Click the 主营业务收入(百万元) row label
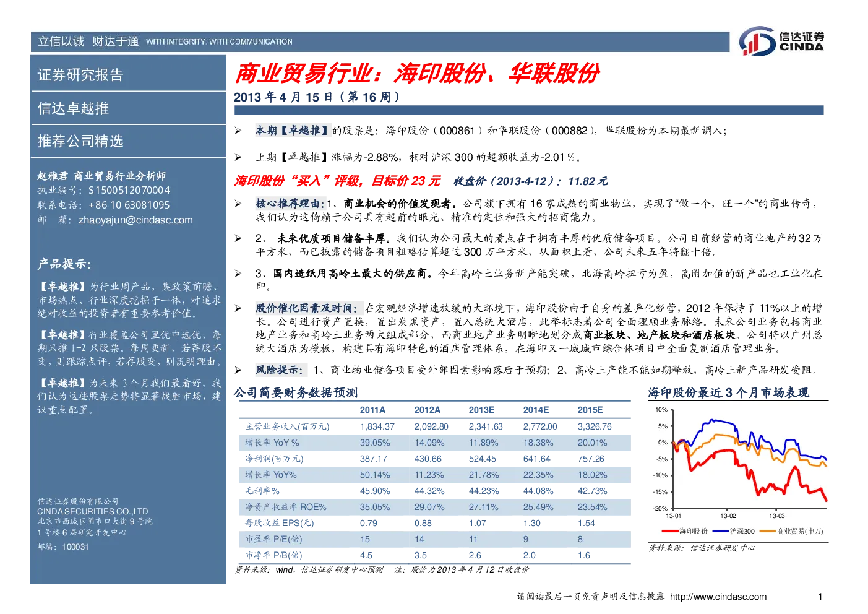This screenshot has height=614, width=868. 287,426
